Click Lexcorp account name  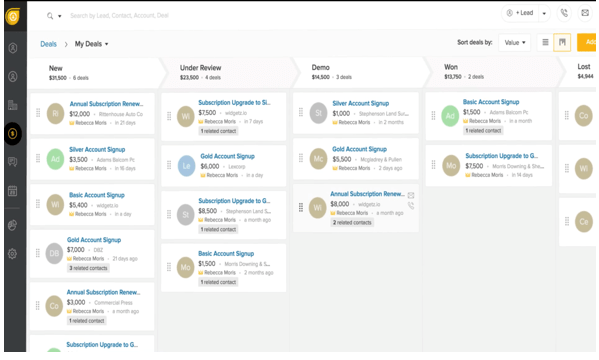pyautogui.click(x=237, y=167)
